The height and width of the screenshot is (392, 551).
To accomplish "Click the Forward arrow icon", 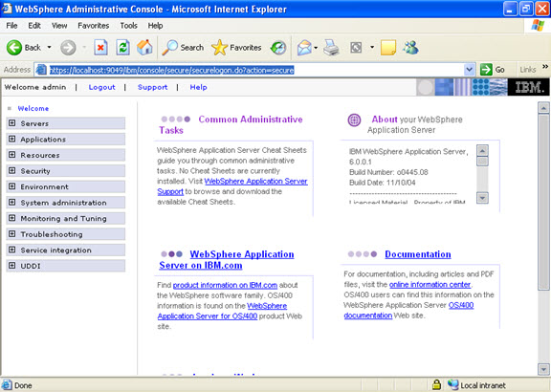I will (x=68, y=48).
